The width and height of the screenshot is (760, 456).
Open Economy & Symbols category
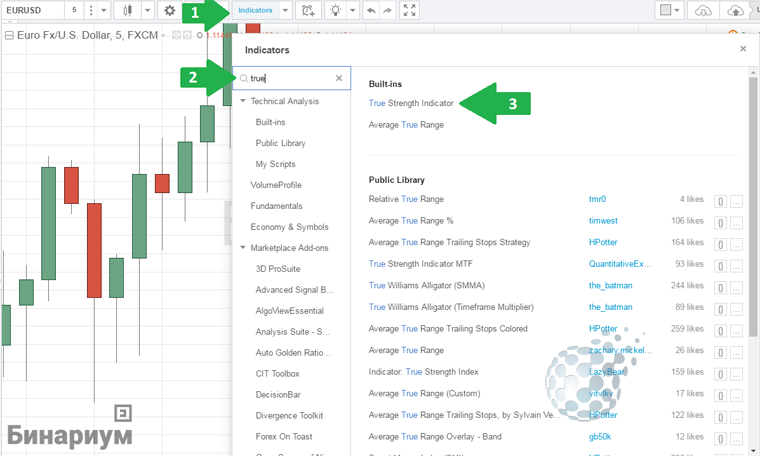(x=289, y=227)
